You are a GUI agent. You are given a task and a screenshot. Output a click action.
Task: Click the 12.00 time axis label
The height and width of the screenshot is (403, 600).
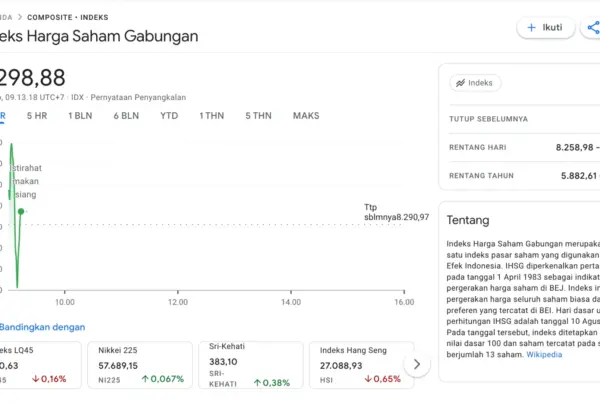[x=178, y=302]
